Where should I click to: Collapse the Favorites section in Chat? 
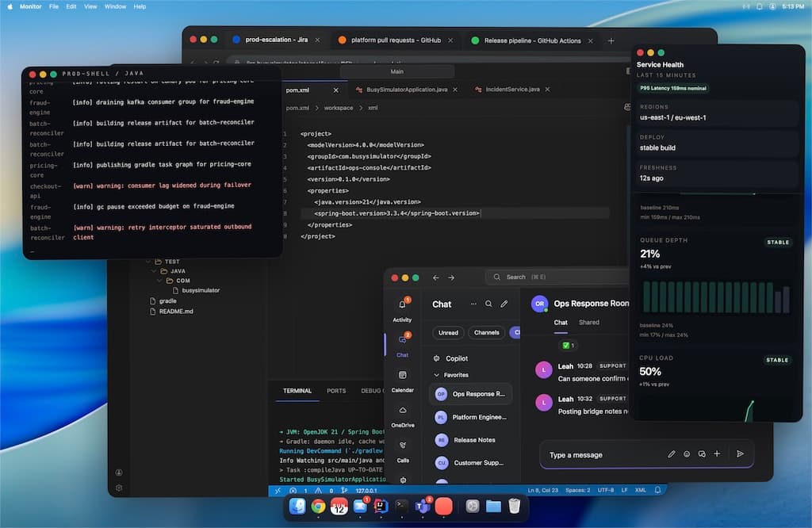[x=436, y=375]
